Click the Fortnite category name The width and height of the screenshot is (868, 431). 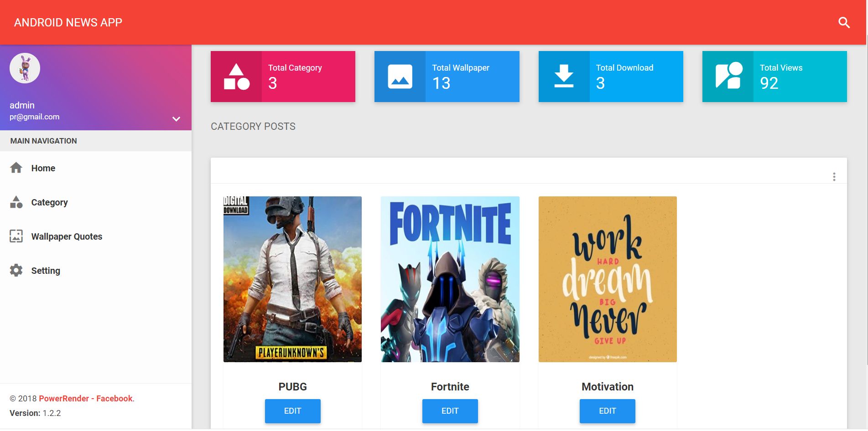[x=450, y=387]
